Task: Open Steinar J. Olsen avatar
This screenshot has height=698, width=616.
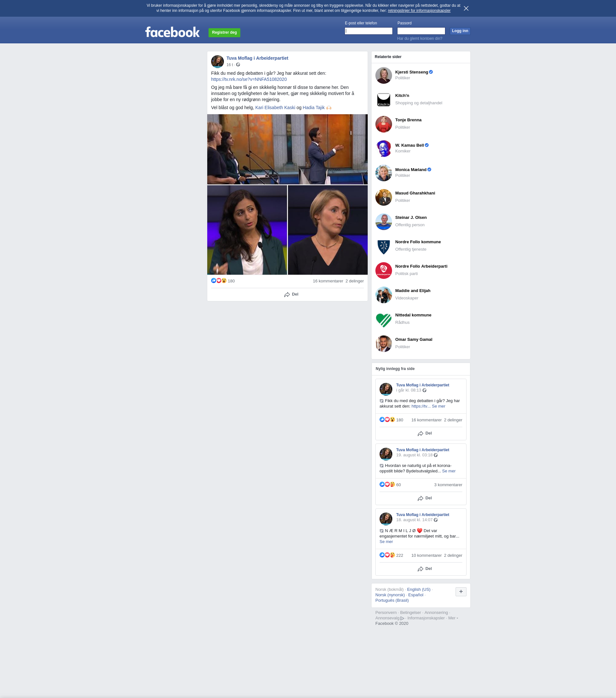Action: tap(383, 222)
